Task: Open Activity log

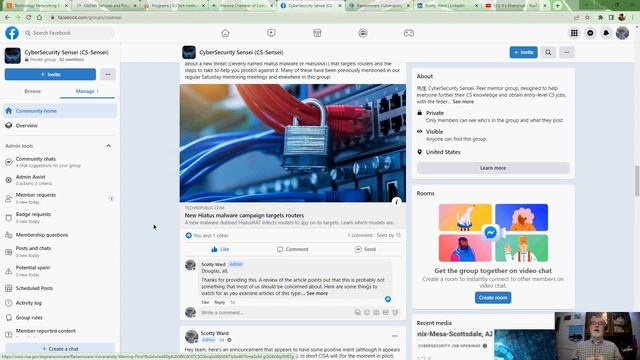Action: [60, 303]
